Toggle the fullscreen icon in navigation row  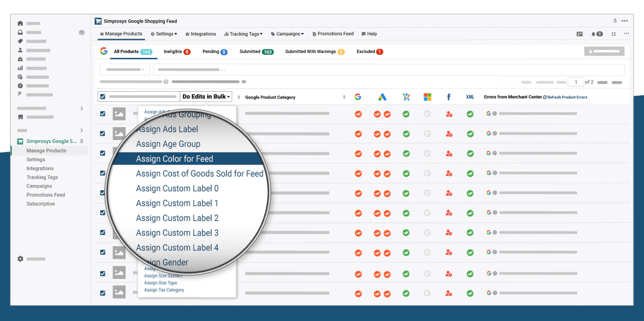click(613, 34)
